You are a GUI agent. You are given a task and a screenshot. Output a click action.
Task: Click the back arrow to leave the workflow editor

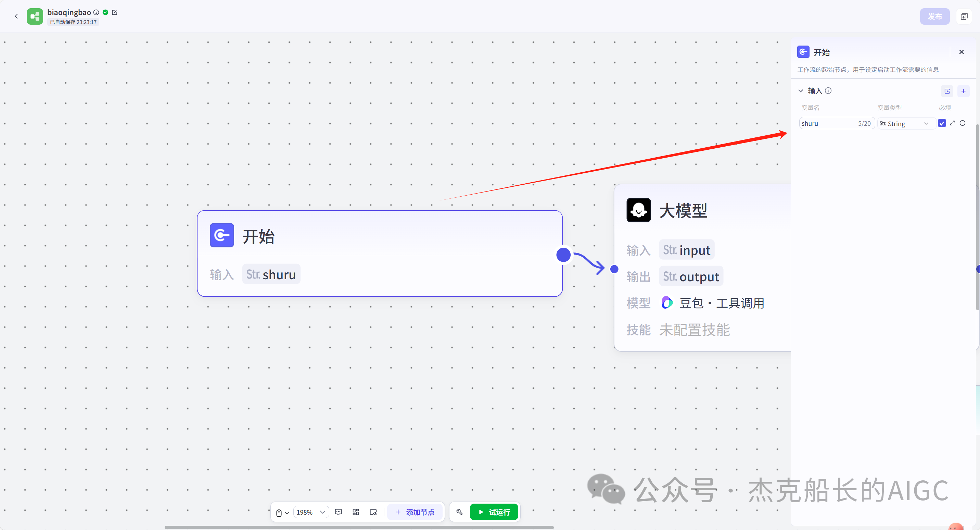[16, 16]
